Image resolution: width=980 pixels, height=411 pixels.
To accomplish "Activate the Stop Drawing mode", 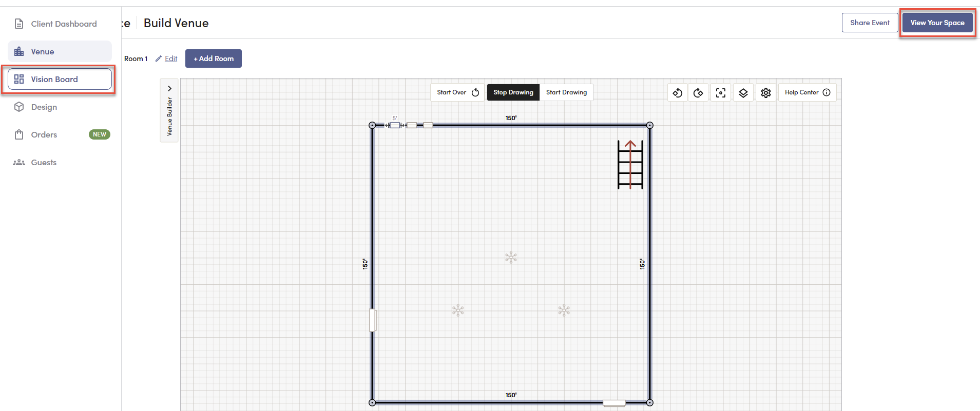I will (x=513, y=92).
